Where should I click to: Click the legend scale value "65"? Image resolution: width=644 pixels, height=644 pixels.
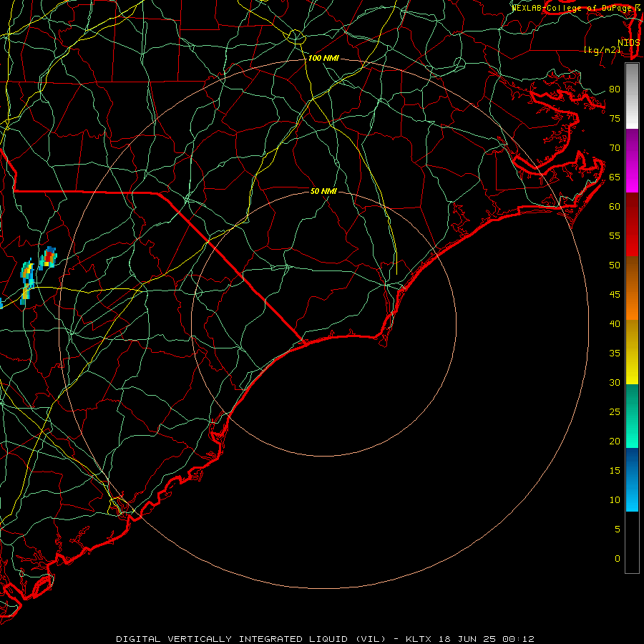coord(615,177)
